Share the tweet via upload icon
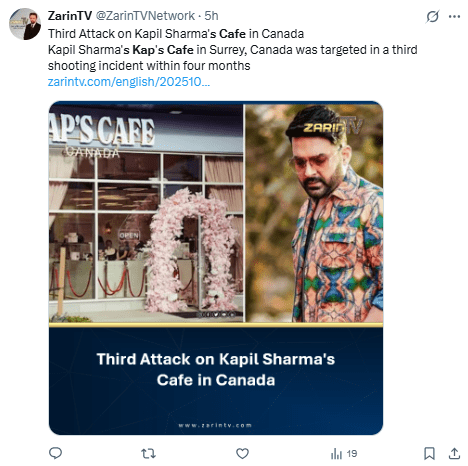The image size is (468, 466). pyautogui.click(x=454, y=453)
